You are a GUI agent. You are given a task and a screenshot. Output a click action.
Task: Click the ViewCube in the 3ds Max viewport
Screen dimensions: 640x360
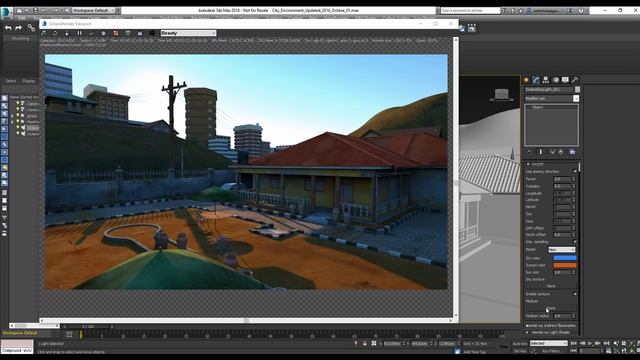[502, 95]
